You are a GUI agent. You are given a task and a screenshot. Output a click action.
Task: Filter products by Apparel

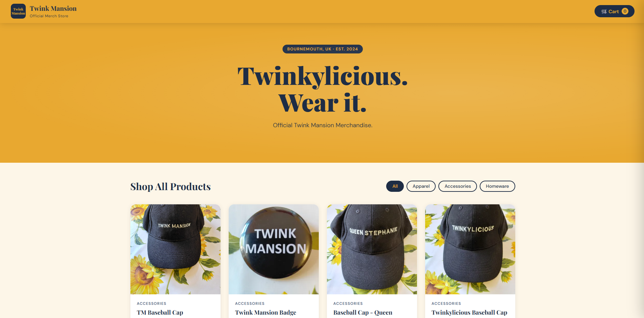421,186
